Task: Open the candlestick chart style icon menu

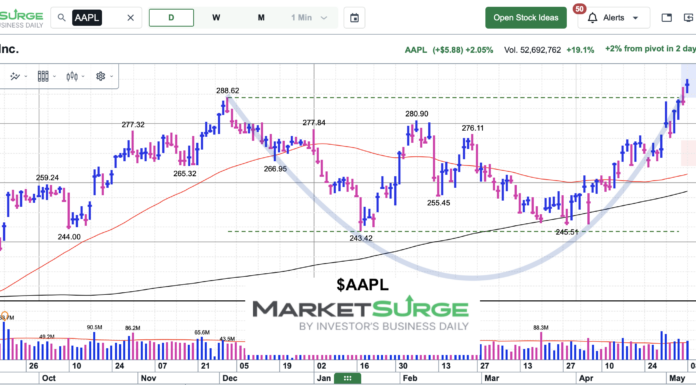Action: pos(72,76)
